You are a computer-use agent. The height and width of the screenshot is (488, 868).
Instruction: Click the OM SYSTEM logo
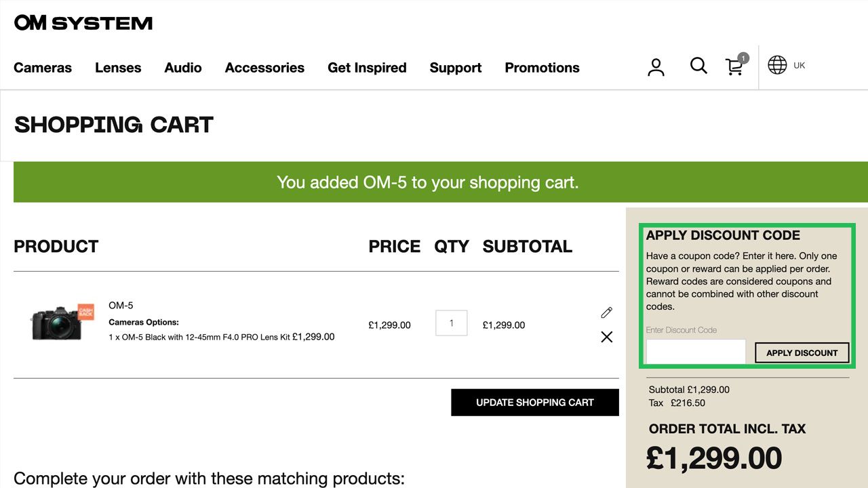(83, 23)
